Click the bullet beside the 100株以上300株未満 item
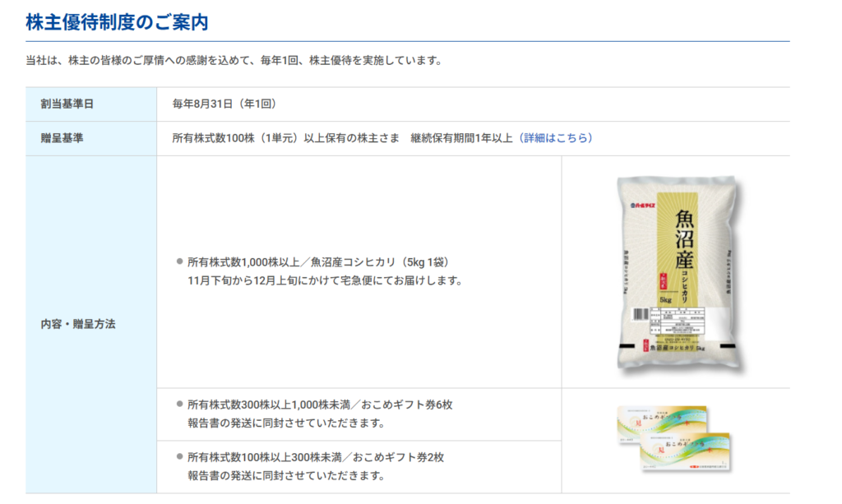The width and height of the screenshot is (842, 504). [x=178, y=456]
